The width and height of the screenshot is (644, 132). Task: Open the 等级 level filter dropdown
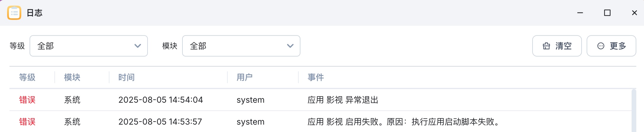pos(89,46)
